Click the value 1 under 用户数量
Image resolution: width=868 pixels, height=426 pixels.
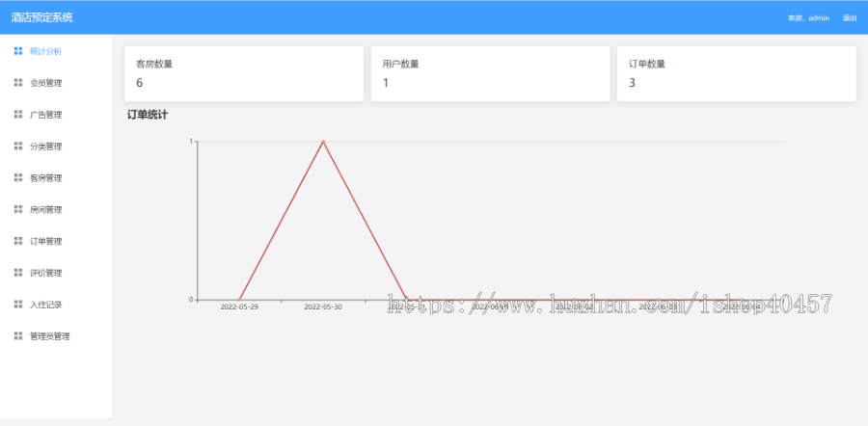pos(385,83)
